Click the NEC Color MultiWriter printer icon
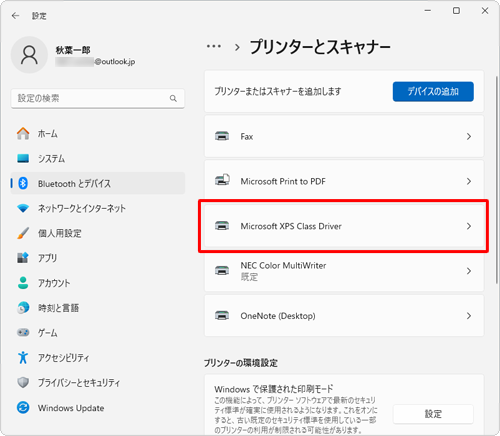The height and width of the screenshot is (436, 500). [x=222, y=271]
